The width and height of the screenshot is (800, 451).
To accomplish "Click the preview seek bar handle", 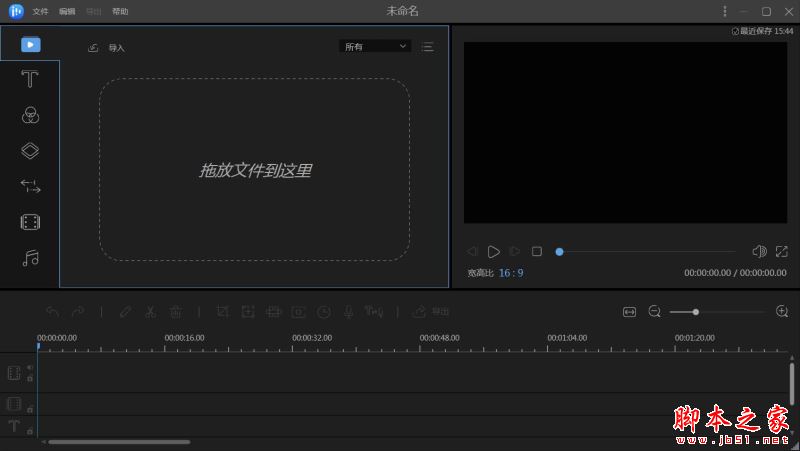I will (559, 252).
